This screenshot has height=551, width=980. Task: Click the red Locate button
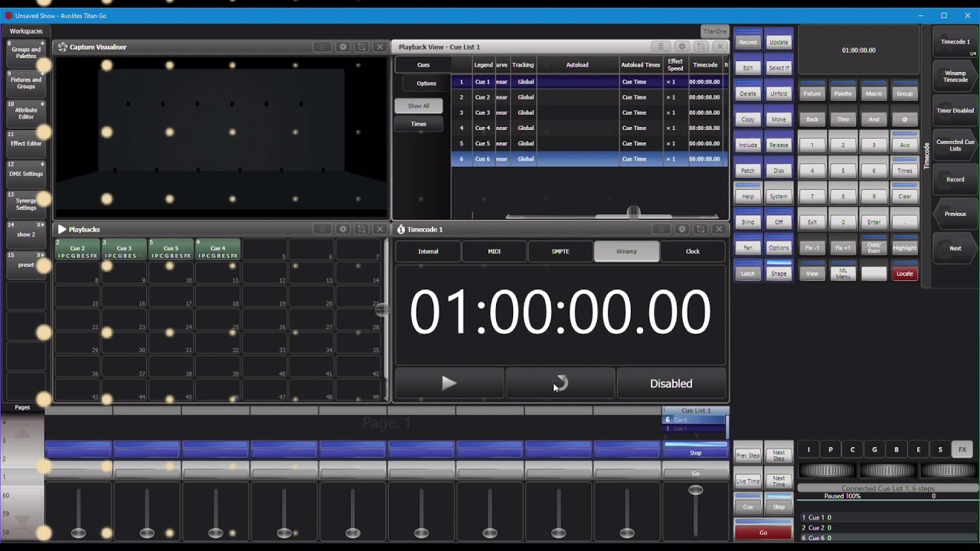pos(904,273)
